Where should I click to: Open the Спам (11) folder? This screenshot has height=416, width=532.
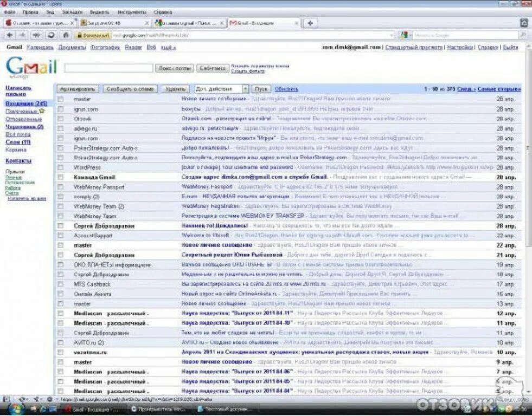pyautogui.click(x=18, y=142)
